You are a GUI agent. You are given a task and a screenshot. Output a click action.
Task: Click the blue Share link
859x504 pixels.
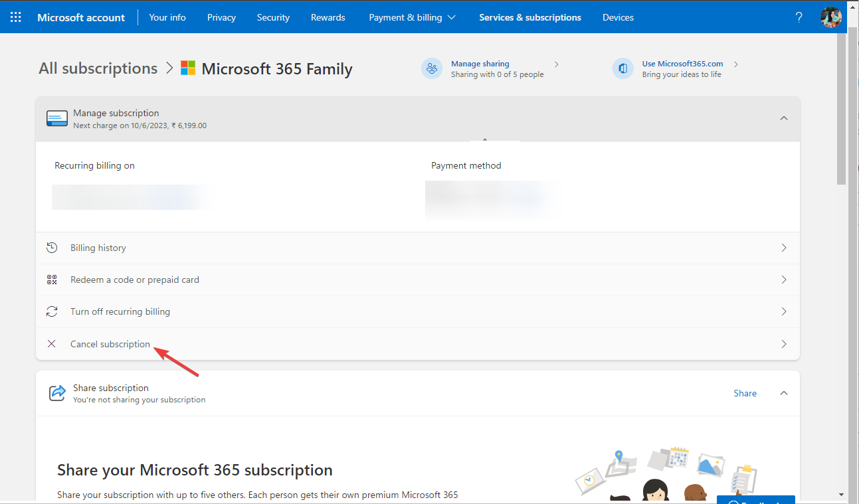point(745,393)
